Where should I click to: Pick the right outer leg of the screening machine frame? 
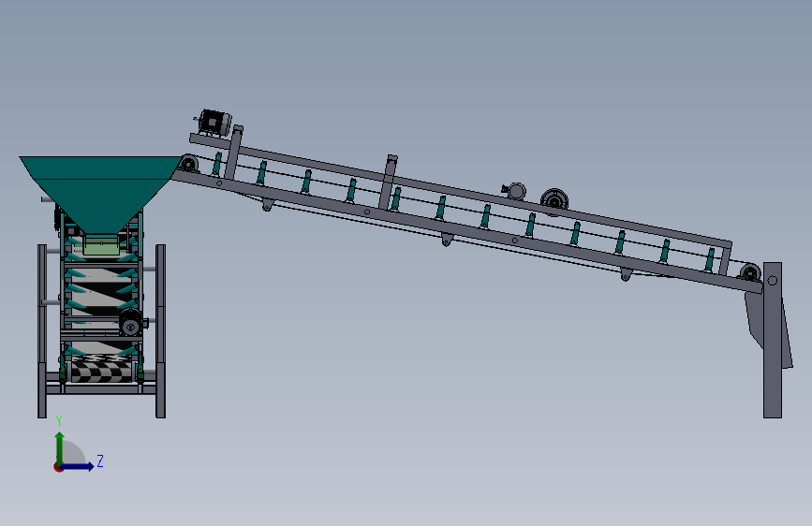pyautogui.click(x=160, y=330)
